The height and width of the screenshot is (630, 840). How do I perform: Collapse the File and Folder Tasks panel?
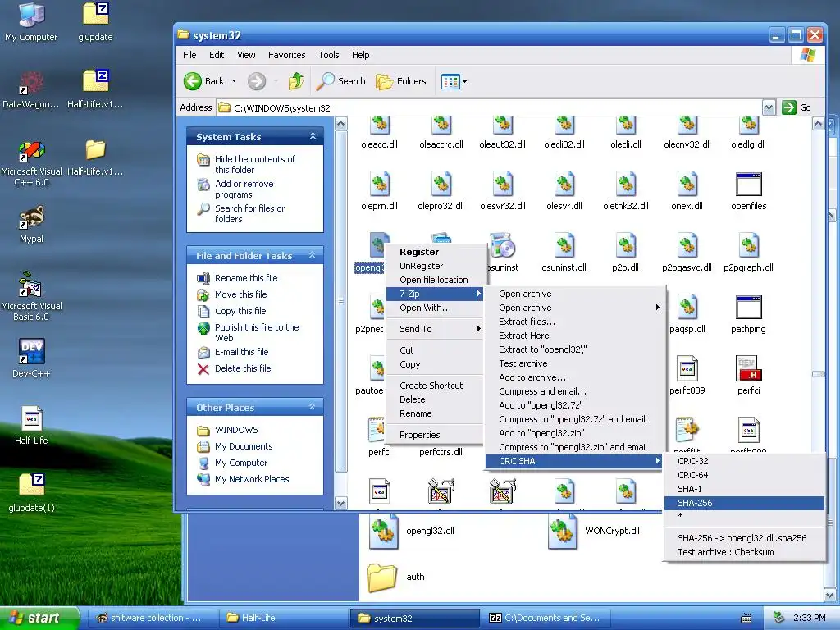313,256
